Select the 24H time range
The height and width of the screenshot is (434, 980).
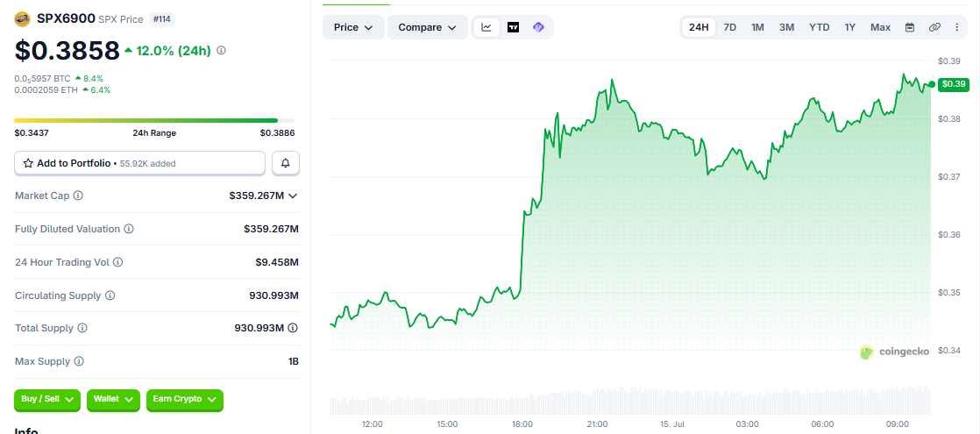tap(699, 27)
